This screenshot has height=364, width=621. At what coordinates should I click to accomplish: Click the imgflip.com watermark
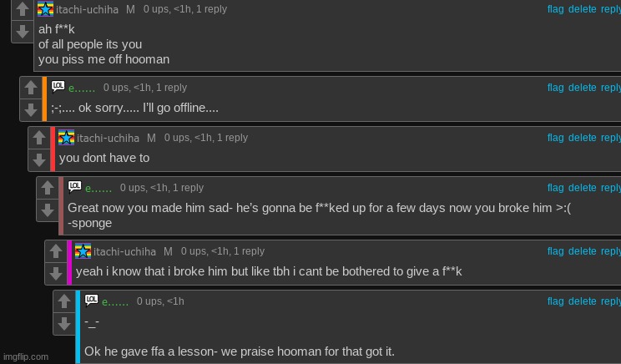[26, 356]
